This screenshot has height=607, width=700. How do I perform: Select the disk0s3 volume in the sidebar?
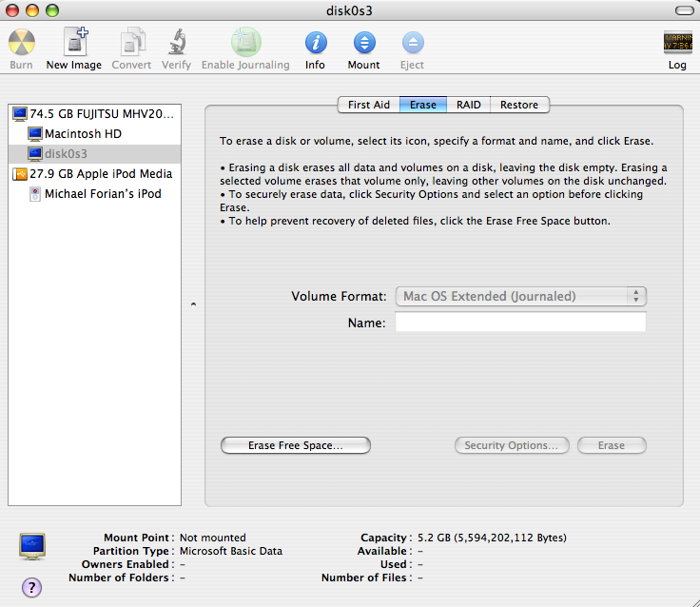tap(95, 154)
